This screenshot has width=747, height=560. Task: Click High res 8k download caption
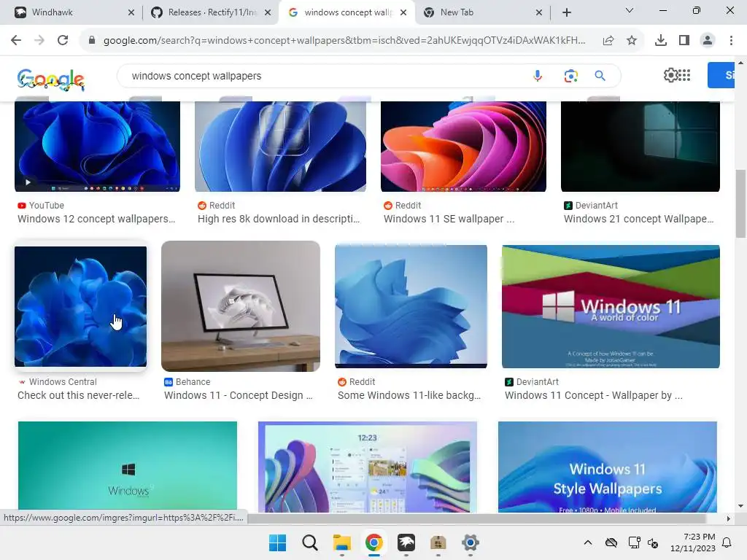pyautogui.click(x=279, y=219)
